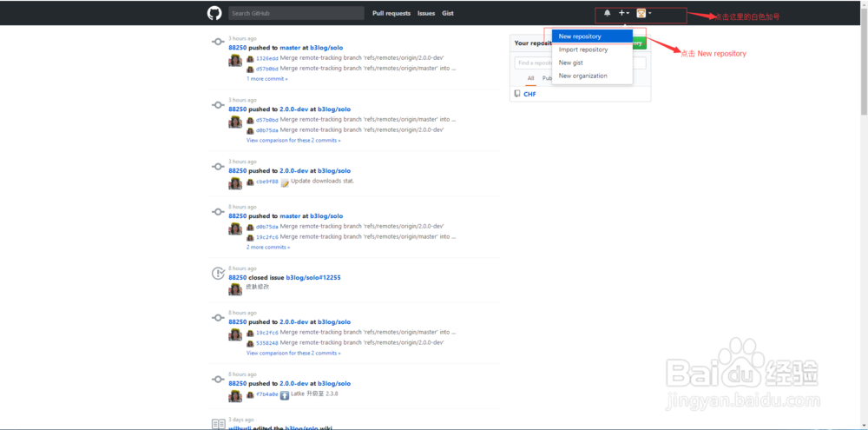
Task: Switch to the All repositories tab
Action: (530, 79)
